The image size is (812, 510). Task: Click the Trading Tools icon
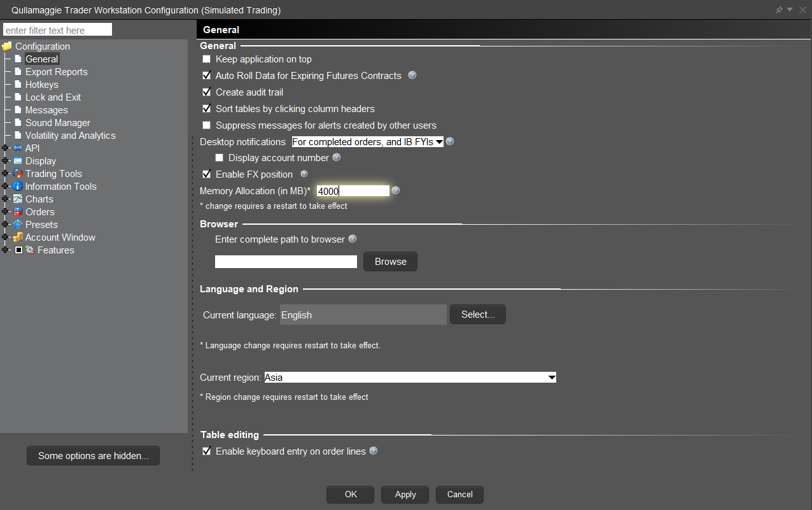[x=18, y=174]
